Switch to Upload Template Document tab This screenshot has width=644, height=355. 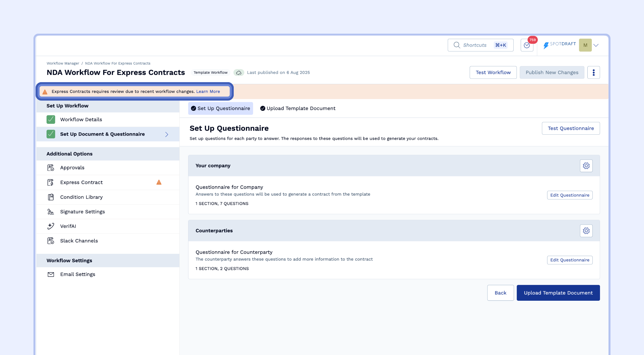298,108
